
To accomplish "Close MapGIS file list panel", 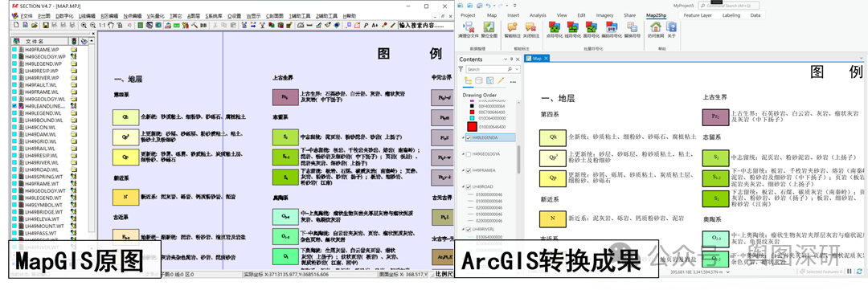I will click(x=93, y=33).
